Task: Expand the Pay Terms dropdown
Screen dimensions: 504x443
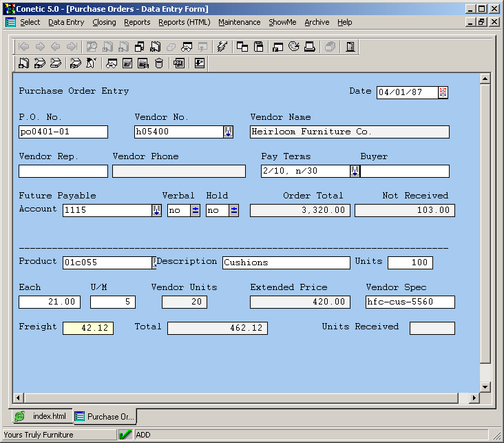Action: click(x=355, y=172)
